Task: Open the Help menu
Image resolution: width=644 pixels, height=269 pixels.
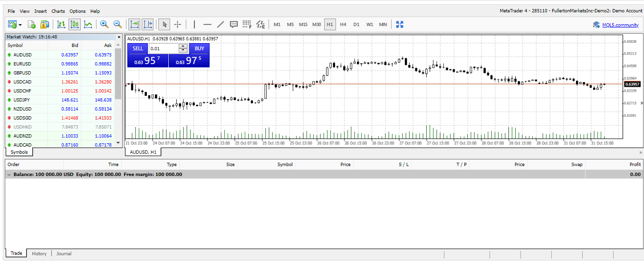Action: click(95, 11)
